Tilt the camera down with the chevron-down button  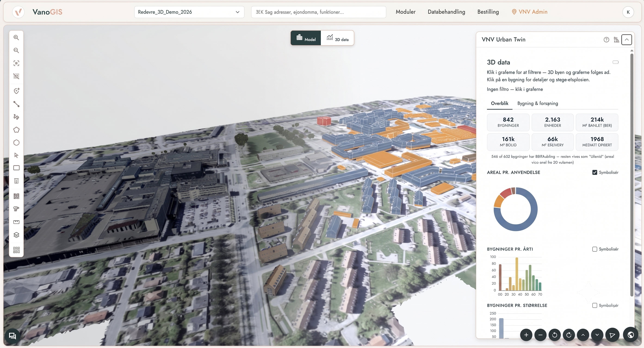tap(597, 335)
